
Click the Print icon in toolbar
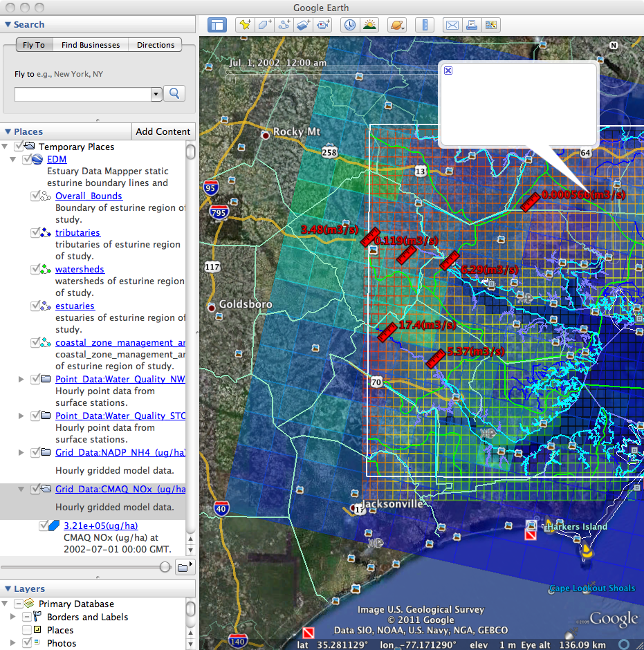point(471,25)
